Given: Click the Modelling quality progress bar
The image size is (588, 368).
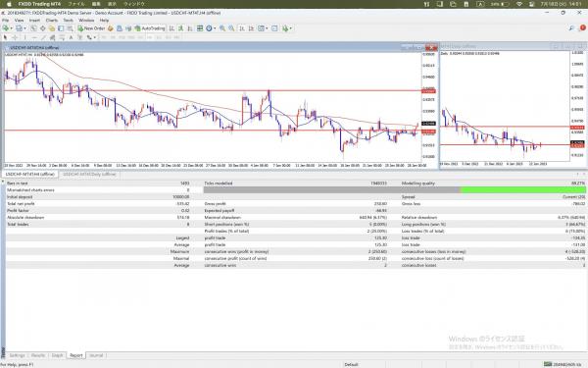Looking at the screenshot, I should point(394,190).
